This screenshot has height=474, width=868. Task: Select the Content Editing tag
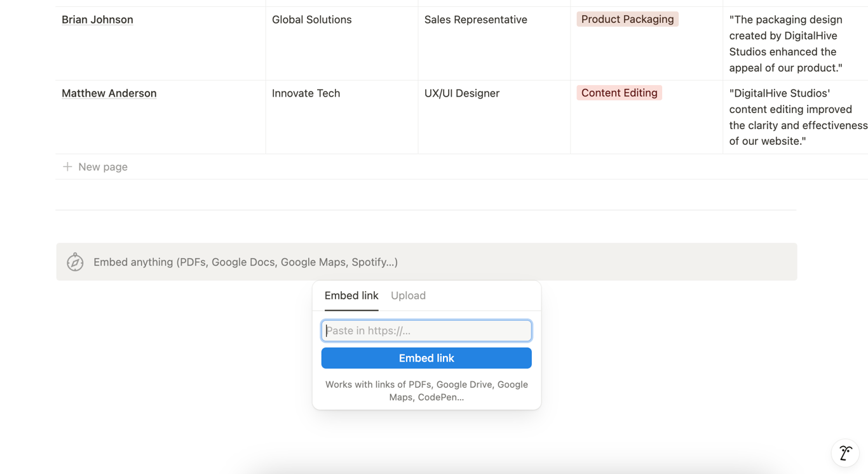coord(619,93)
